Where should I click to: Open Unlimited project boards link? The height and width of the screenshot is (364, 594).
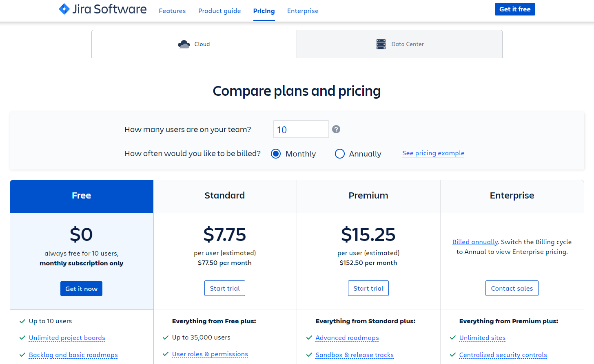click(67, 338)
